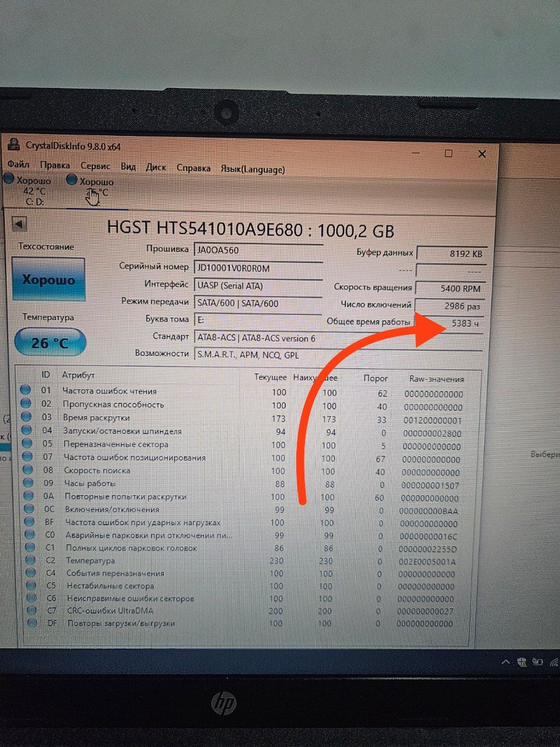This screenshot has width=560, height=747.
Task: Open Windows Security from the system tray
Action: 521,662
